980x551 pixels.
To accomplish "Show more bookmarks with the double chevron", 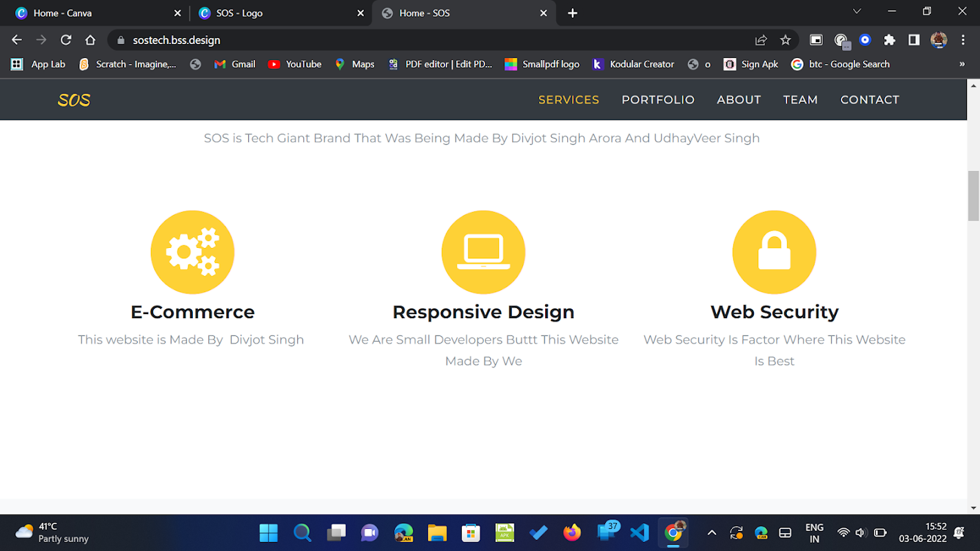I will 962,64.
